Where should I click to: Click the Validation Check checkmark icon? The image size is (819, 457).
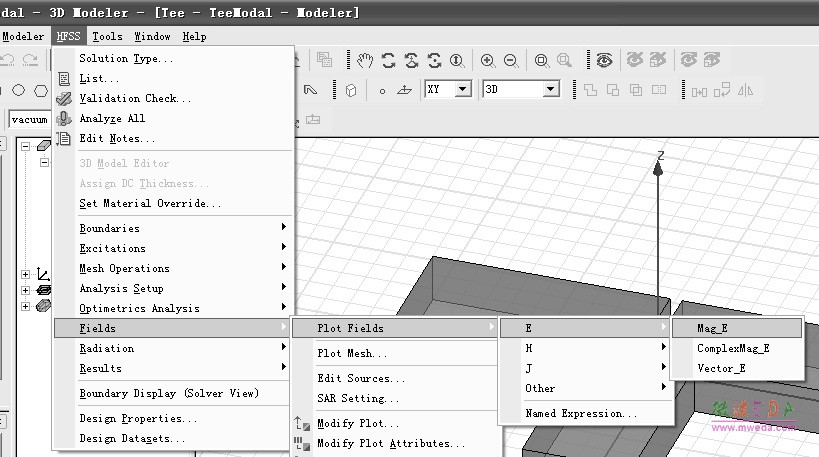[64, 98]
